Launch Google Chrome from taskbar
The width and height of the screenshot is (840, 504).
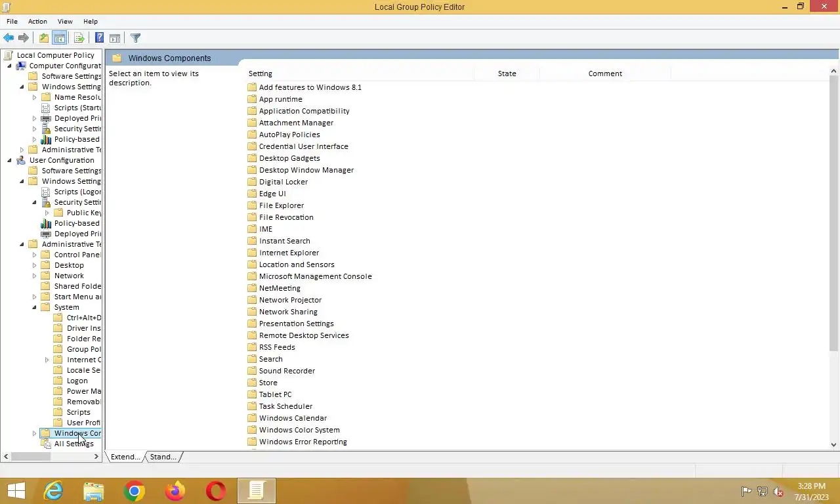tap(135, 491)
